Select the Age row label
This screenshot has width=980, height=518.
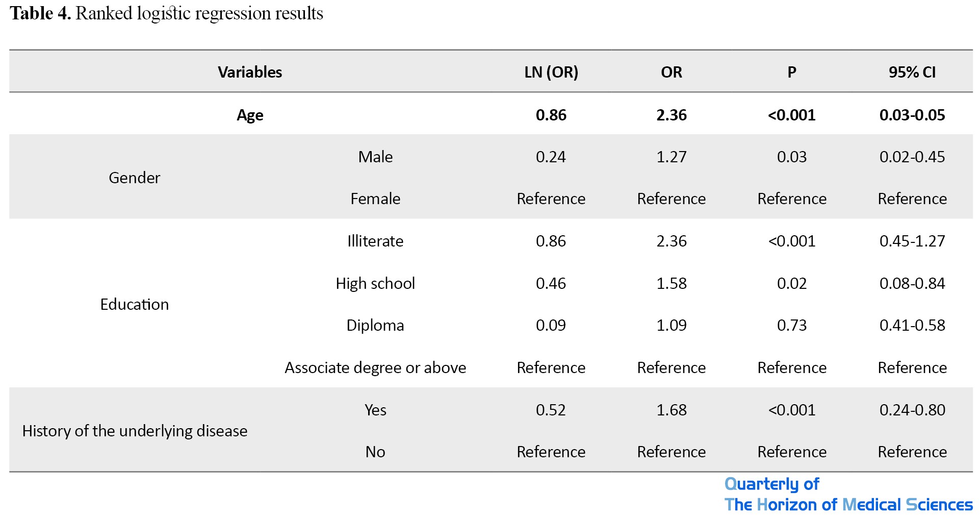250,115
